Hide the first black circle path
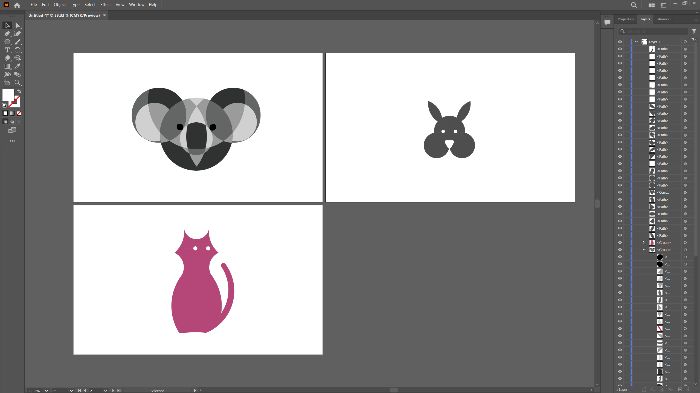700x393 pixels. coord(620,257)
